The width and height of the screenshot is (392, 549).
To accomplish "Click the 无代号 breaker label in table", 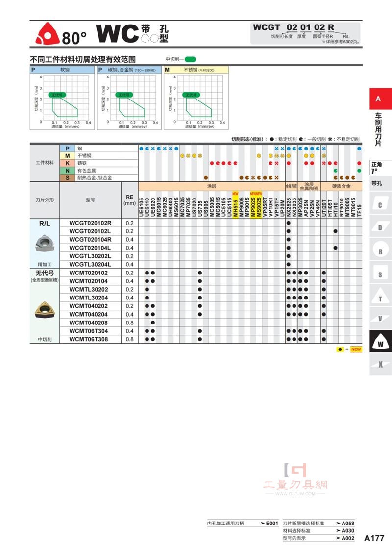I will [45, 273].
